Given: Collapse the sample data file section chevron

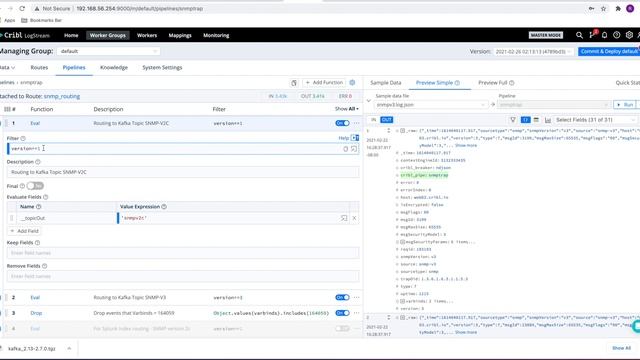Looking at the screenshot, I should tap(369, 101).
